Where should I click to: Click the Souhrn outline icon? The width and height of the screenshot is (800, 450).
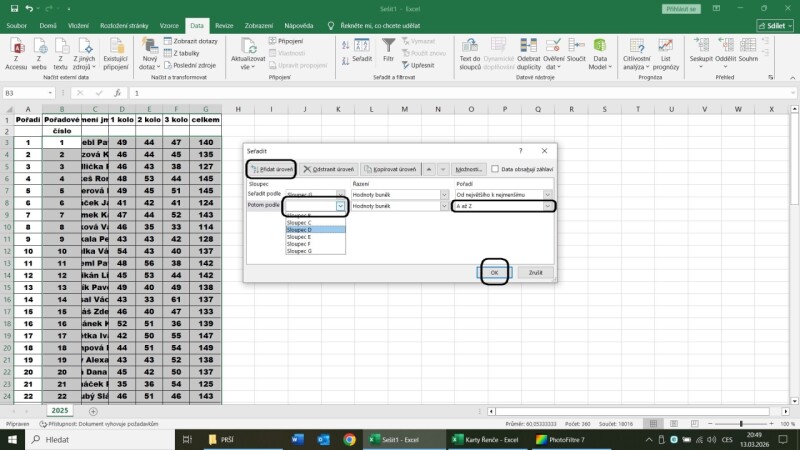pyautogui.click(x=748, y=51)
